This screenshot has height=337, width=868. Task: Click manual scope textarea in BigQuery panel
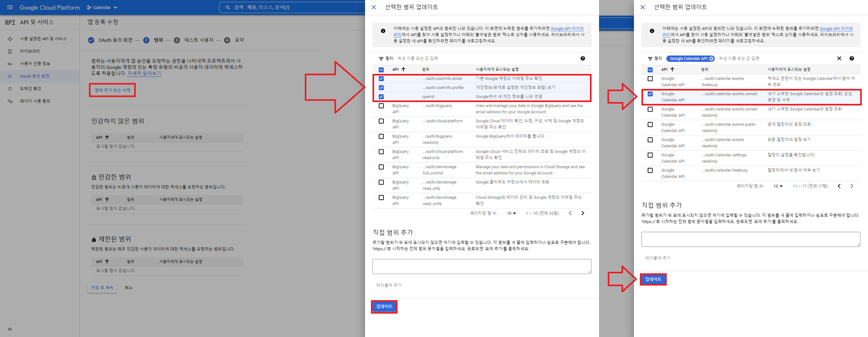[x=482, y=266]
